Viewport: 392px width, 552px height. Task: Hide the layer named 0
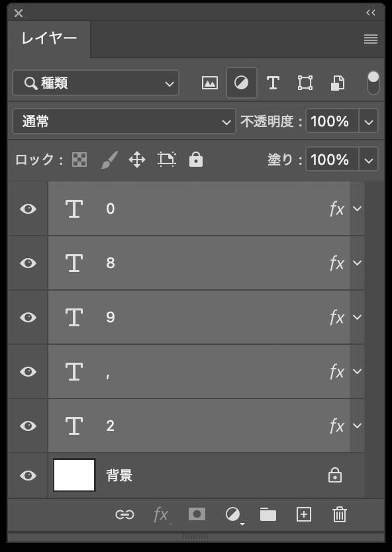click(x=27, y=208)
